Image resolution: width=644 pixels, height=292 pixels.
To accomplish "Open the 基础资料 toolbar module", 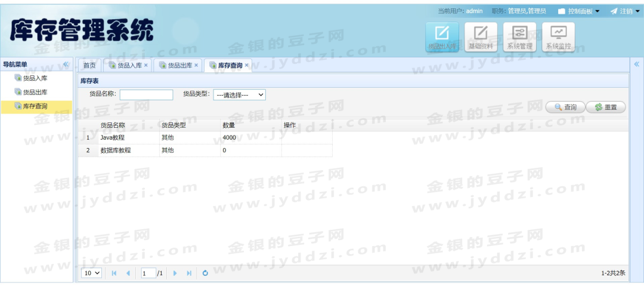I will pyautogui.click(x=481, y=37).
